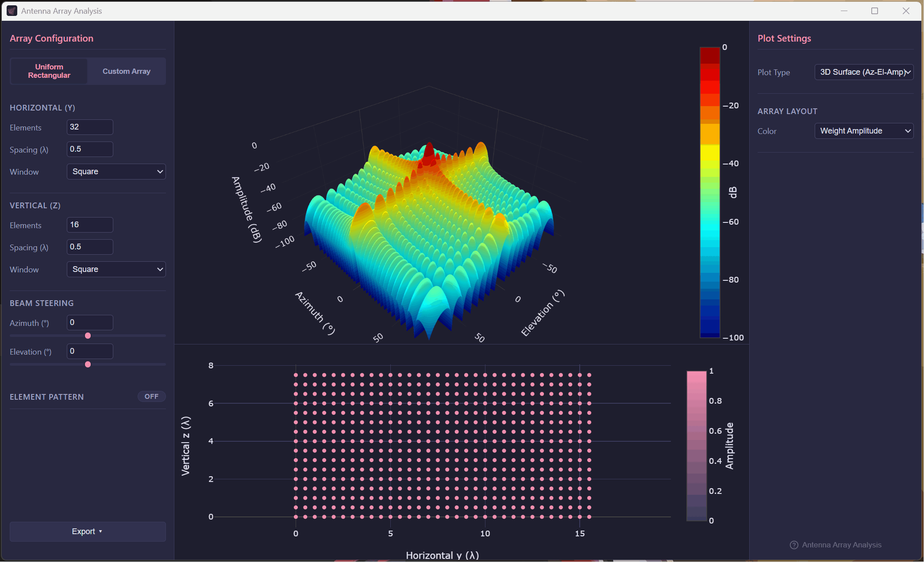Open Plot Type dropdown
924x562 pixels.
[x=864, y=72]
